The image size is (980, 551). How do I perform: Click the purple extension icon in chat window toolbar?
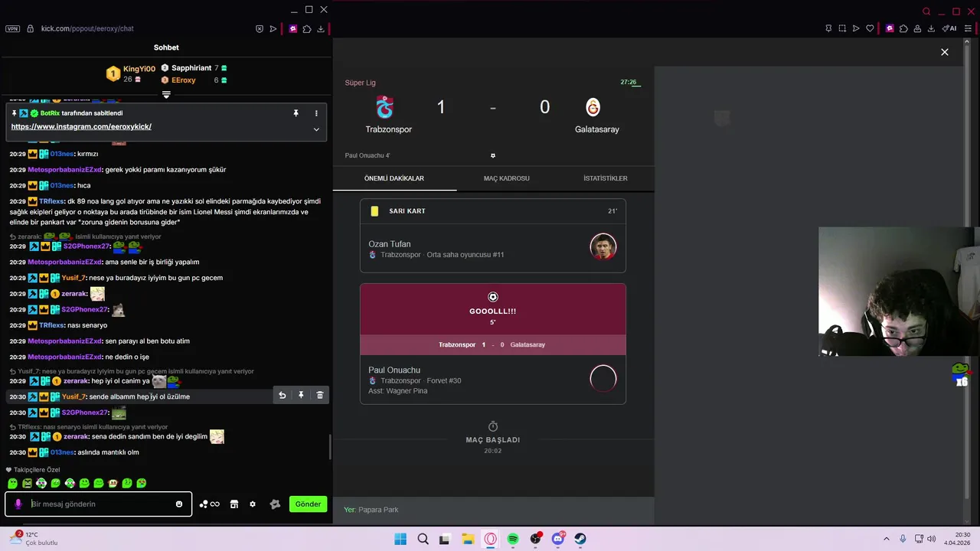292,28
